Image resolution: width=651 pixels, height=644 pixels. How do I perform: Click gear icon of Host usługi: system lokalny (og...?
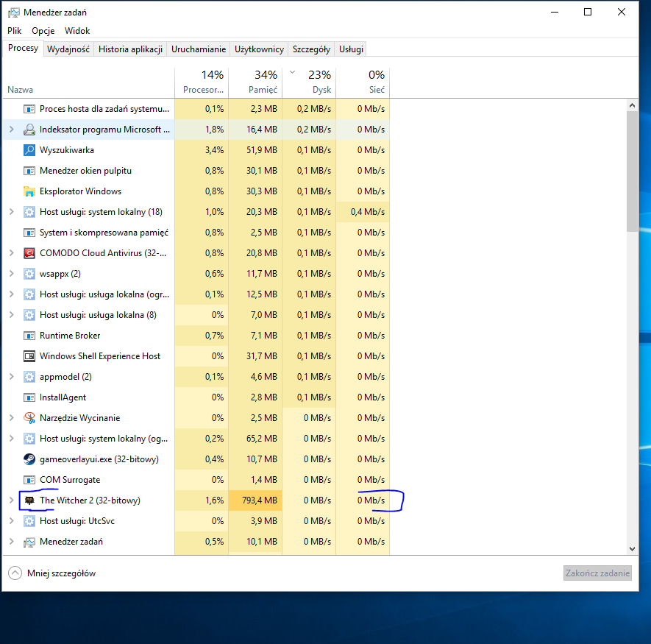pos(29,439)
